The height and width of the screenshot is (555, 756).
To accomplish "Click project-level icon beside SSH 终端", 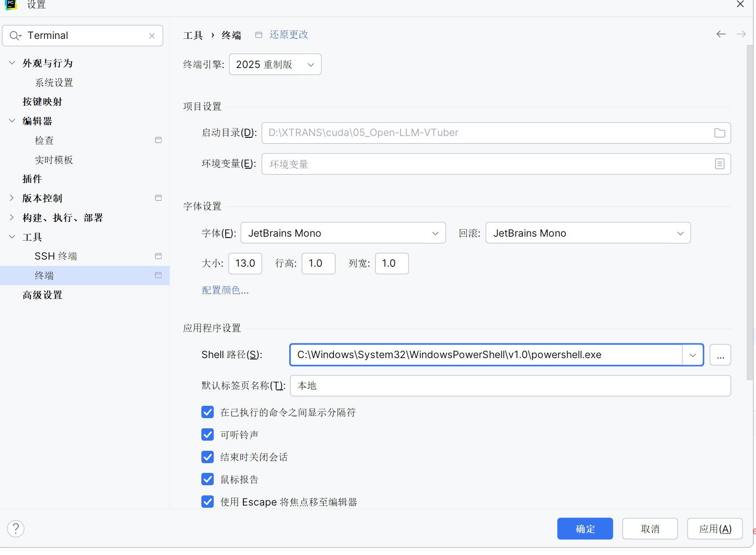I will tap(159, 256).
